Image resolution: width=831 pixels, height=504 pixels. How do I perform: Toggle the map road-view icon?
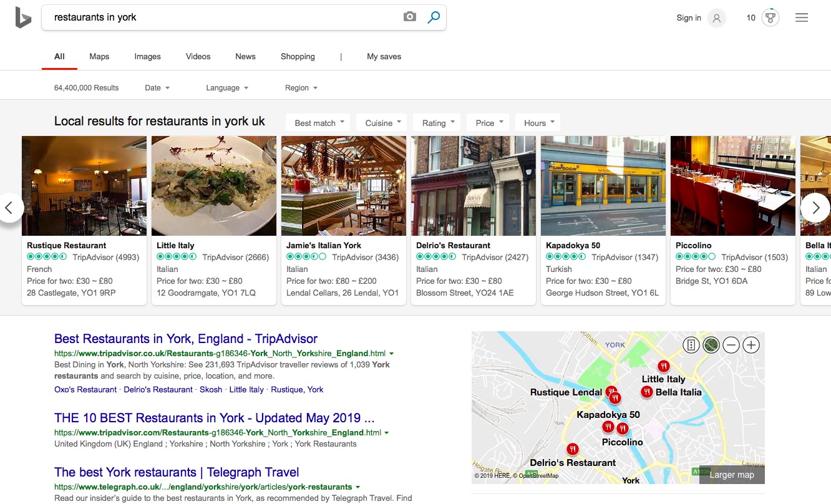[x=691, y=345]
